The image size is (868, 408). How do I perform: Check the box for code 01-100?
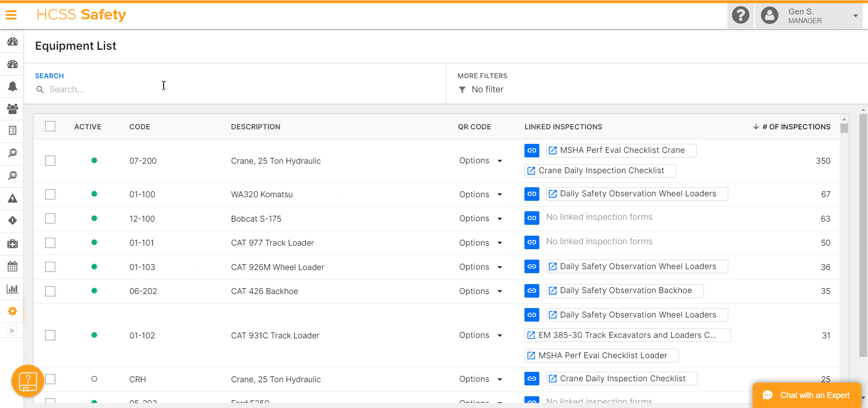coord(50,195)
